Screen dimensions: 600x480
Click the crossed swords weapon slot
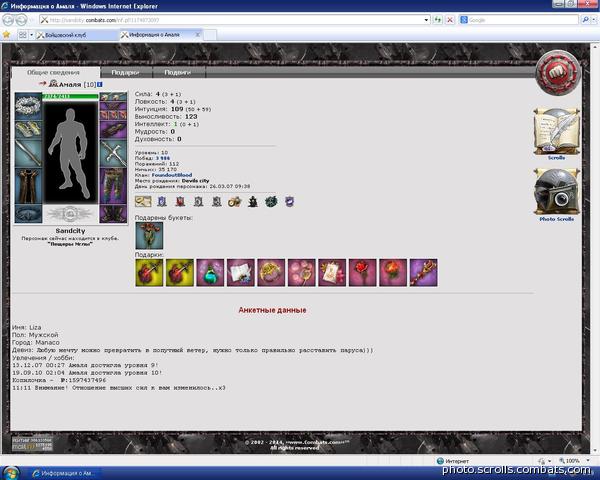pos(113,153)
